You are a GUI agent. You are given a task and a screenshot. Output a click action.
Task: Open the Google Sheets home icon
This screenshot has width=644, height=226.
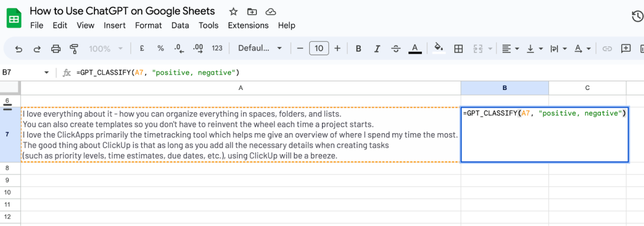click(14, 18)
